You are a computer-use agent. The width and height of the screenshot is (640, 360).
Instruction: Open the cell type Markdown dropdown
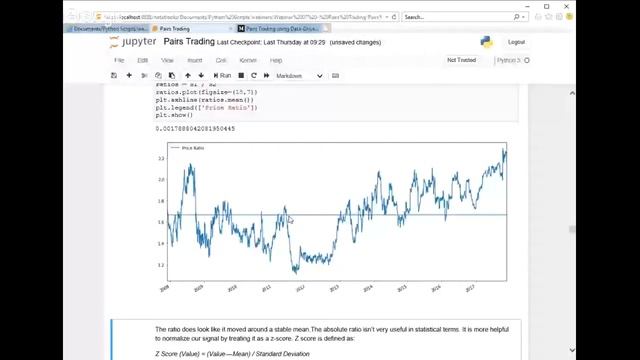pos(299,76)
